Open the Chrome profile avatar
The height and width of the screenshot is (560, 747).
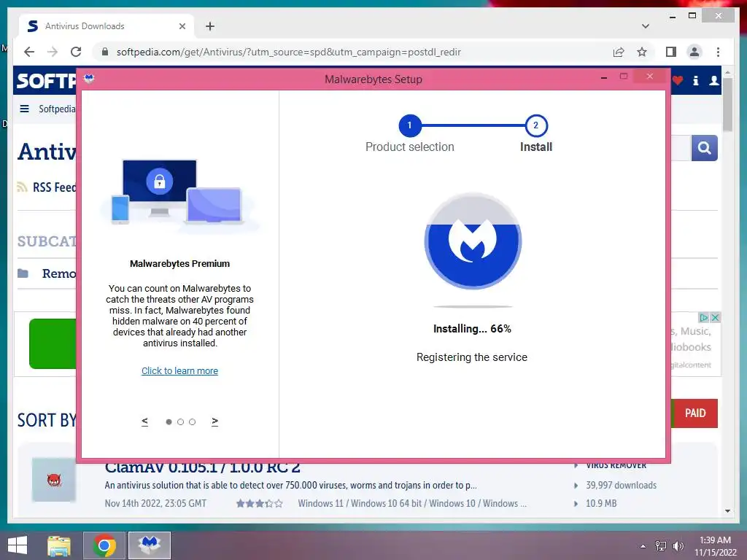[x=694, y=52]
